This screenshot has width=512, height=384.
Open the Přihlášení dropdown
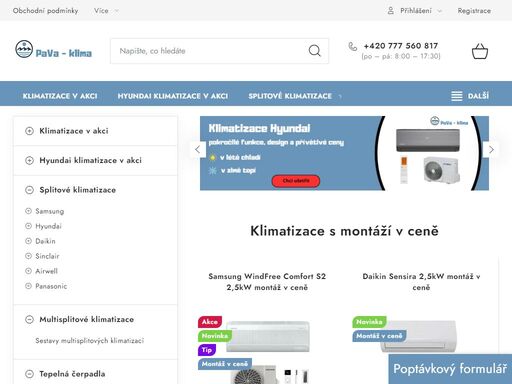point(415,11)
